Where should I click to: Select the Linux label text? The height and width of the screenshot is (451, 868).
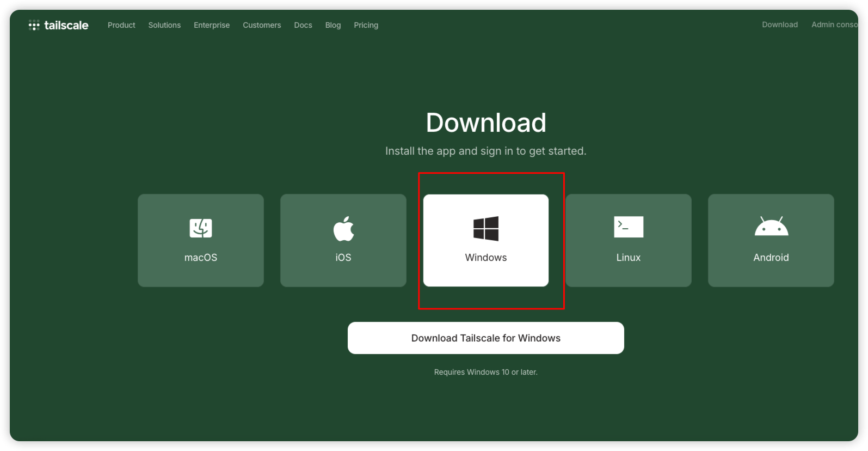(629, 258)
